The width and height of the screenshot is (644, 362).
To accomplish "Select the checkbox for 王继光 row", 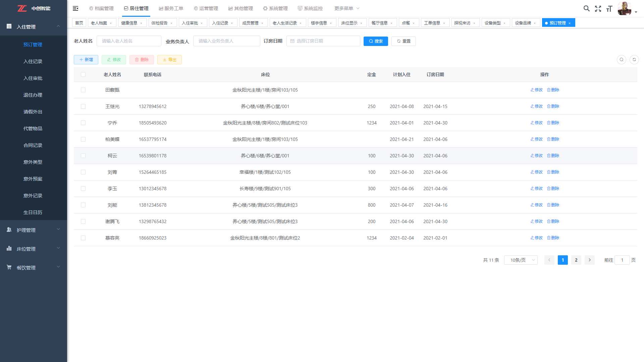I will (83, 106).
